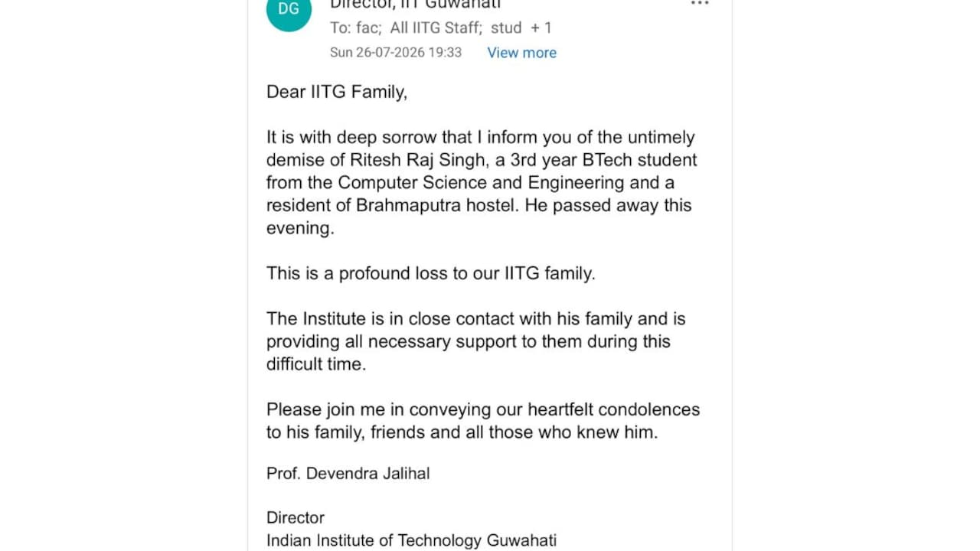
Task: Click the View more link
Action: 521,53
